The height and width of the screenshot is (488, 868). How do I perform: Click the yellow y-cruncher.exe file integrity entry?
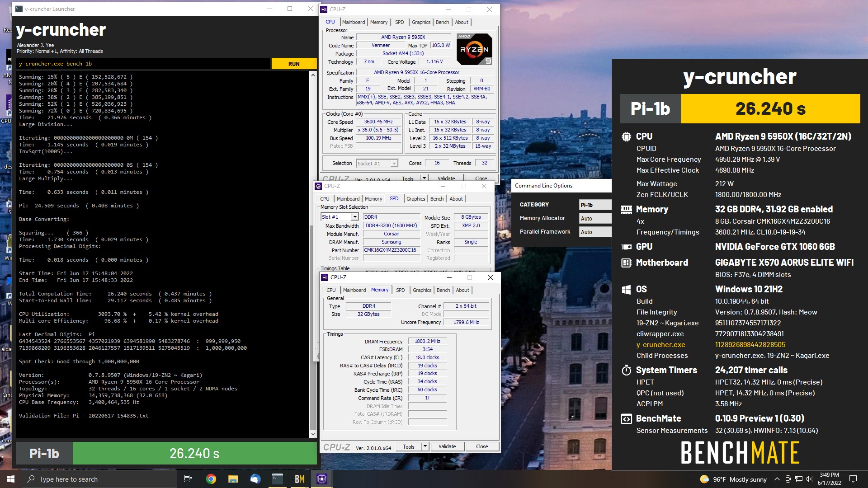(660, 345)
